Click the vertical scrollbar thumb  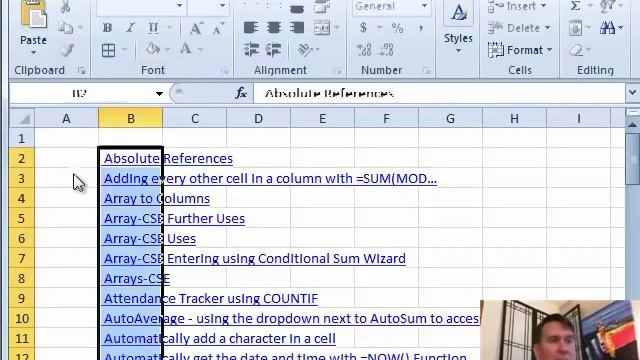(632, 158)
